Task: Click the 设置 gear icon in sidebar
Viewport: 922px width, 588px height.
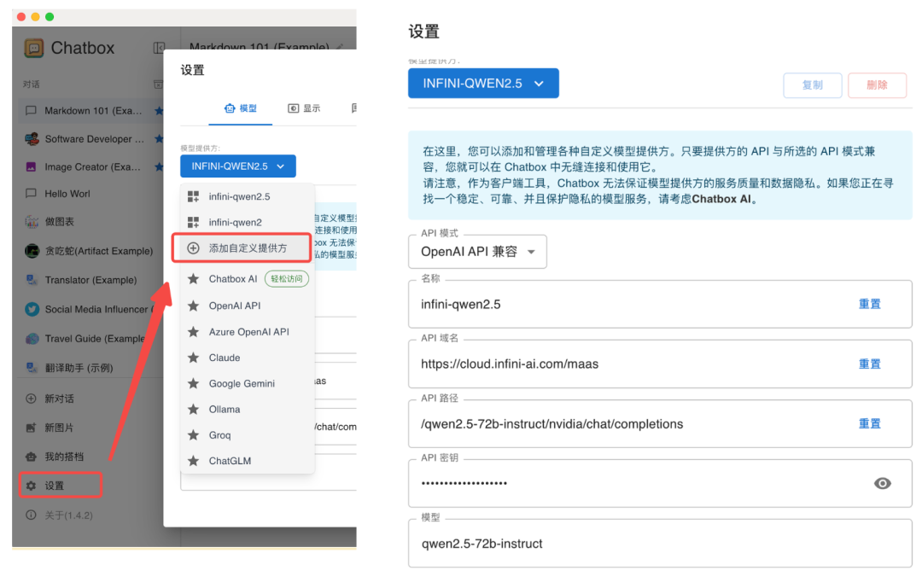Action: click(x=32, y=486)
